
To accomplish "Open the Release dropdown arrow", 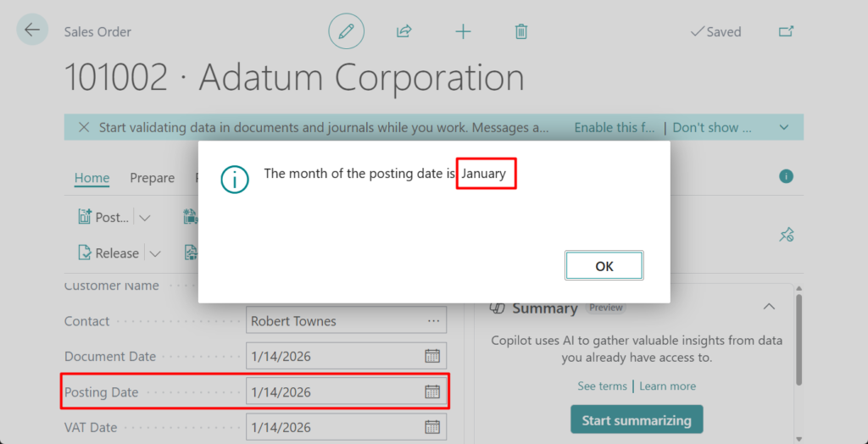I will pyautogui.click(x=154, y=253).
